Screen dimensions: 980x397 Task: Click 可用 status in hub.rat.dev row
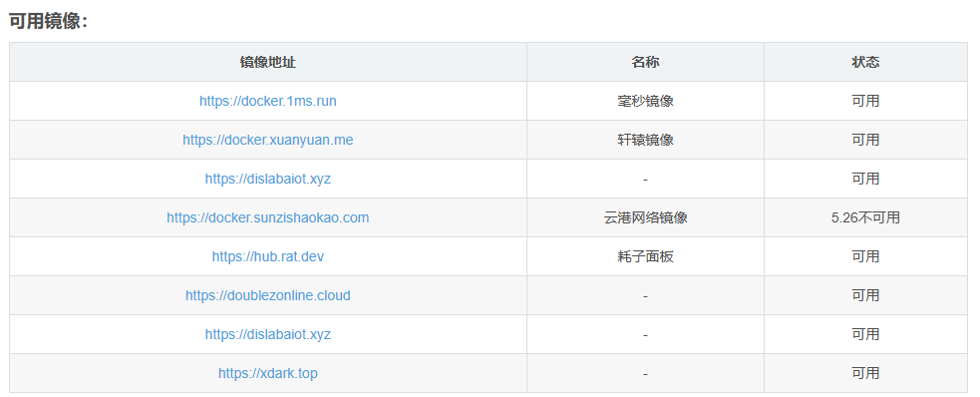click(865, 256)
